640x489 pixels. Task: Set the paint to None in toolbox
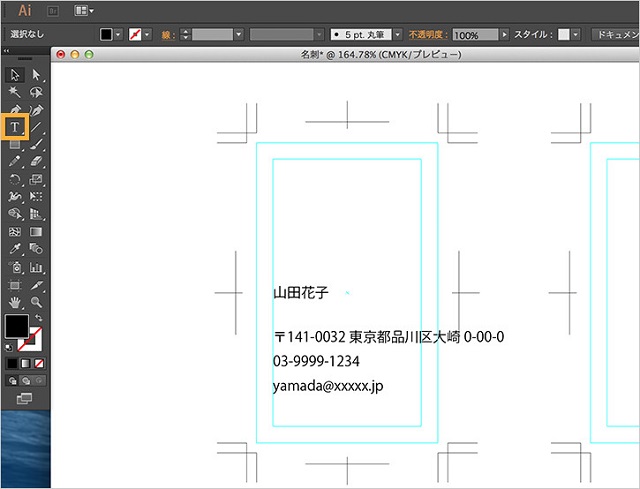[37, 362]
